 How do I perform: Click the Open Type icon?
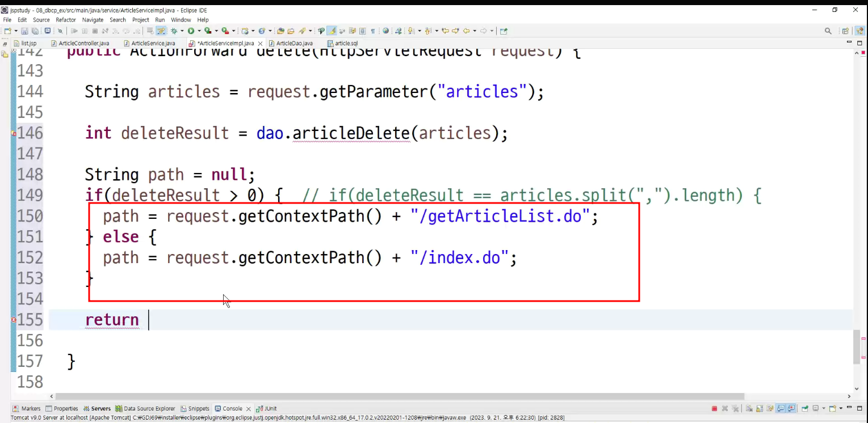pos(280,31)
